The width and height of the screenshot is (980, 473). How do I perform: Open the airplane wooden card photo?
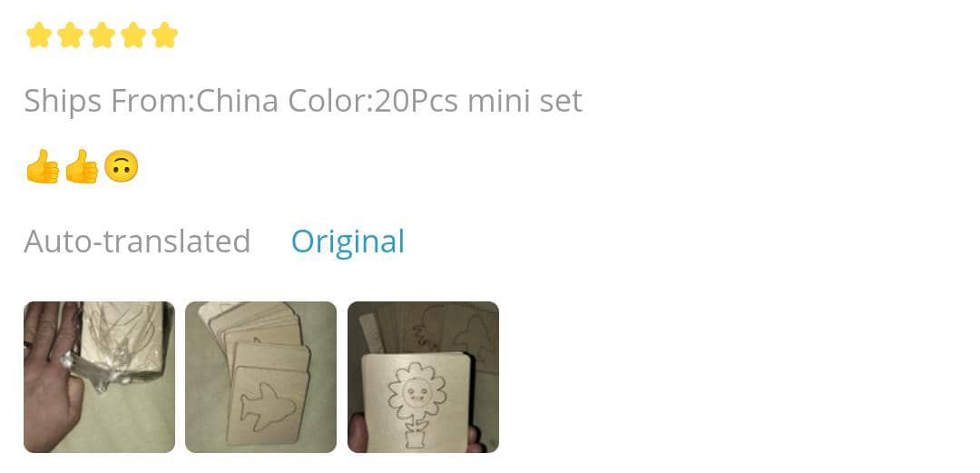260,378
